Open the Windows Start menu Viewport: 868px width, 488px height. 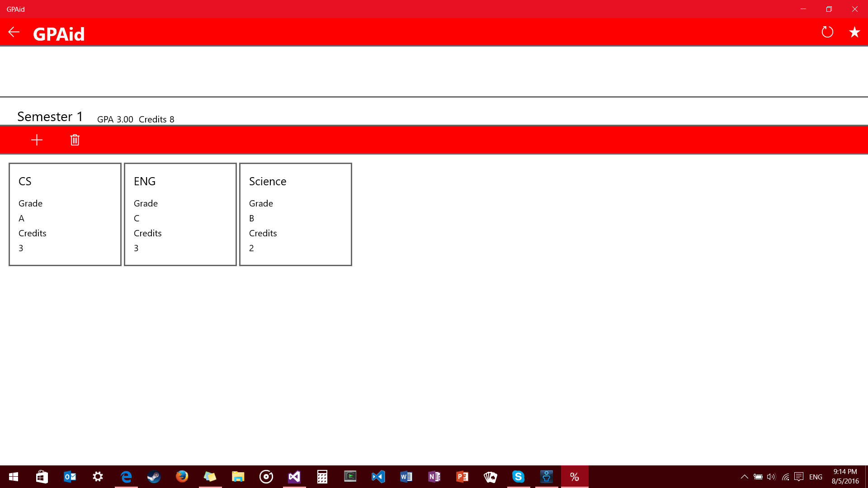coord(14,477)
